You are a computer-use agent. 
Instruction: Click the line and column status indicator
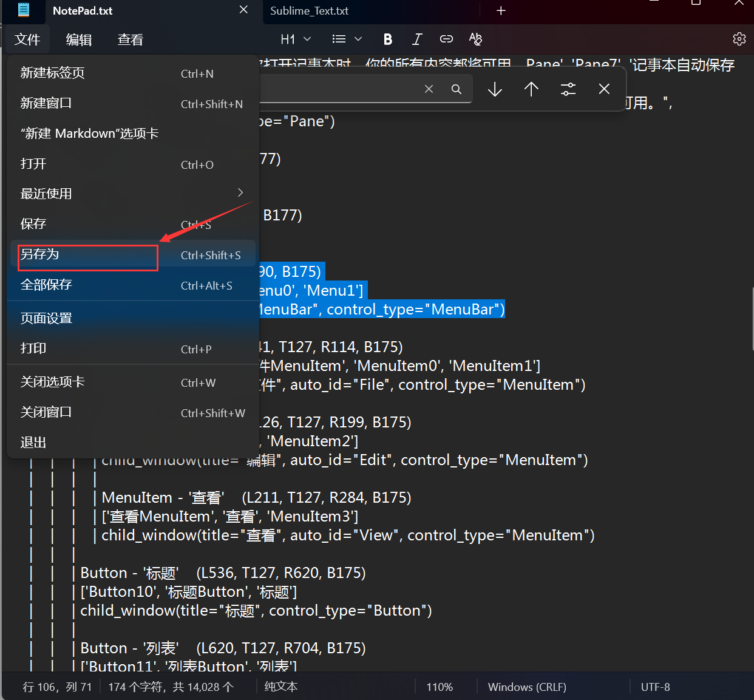point(57,687)
